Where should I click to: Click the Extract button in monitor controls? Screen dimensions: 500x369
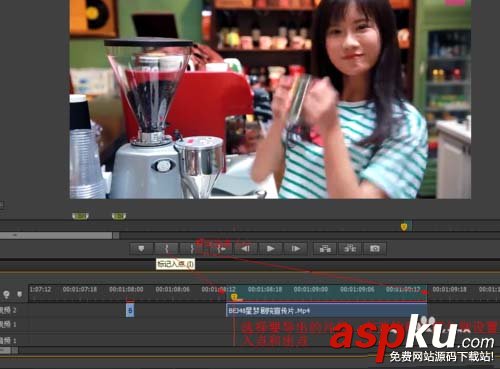click(350, 249)
